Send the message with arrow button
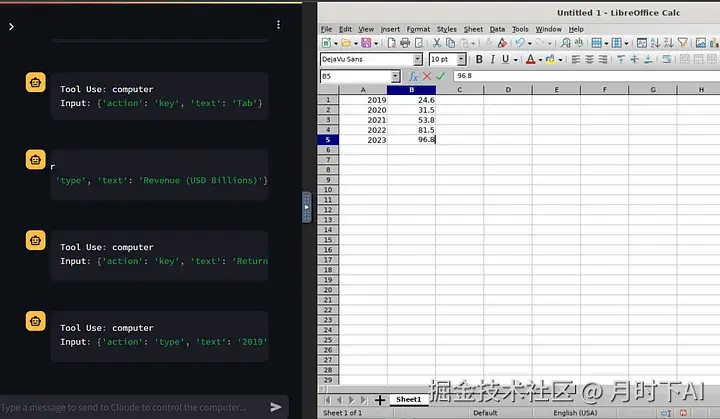720x419 pixels. (x=276, y=407)
